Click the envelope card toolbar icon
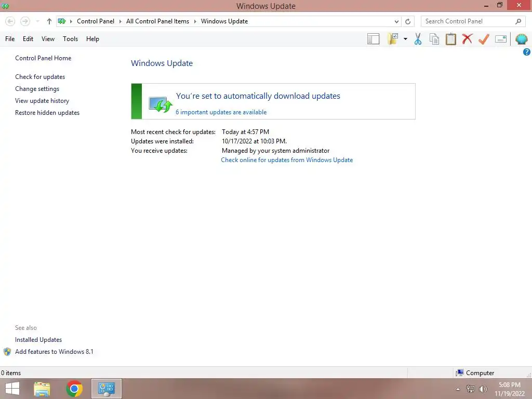Image resolution: width=532 pixels, height=399 pixels. 501,39
